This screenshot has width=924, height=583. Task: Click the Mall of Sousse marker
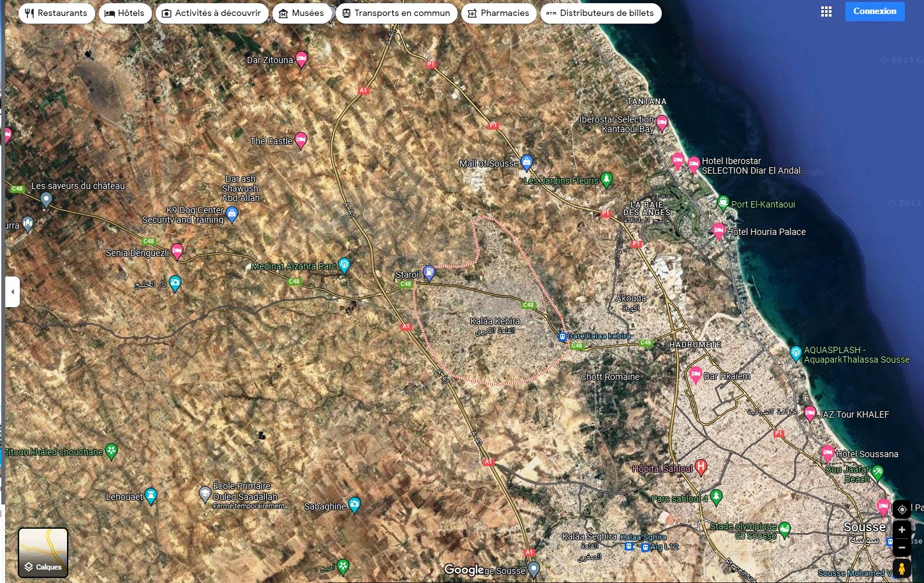point(526,162)
